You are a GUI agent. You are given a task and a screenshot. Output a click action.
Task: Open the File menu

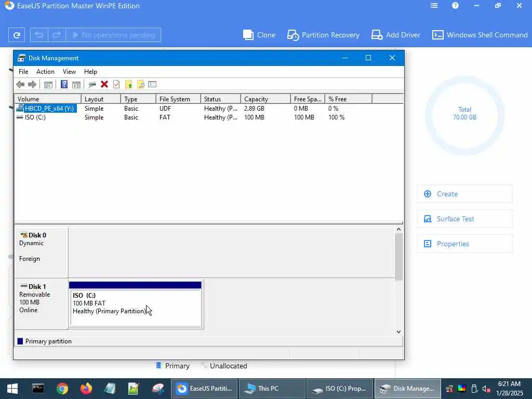coord(23,72)
